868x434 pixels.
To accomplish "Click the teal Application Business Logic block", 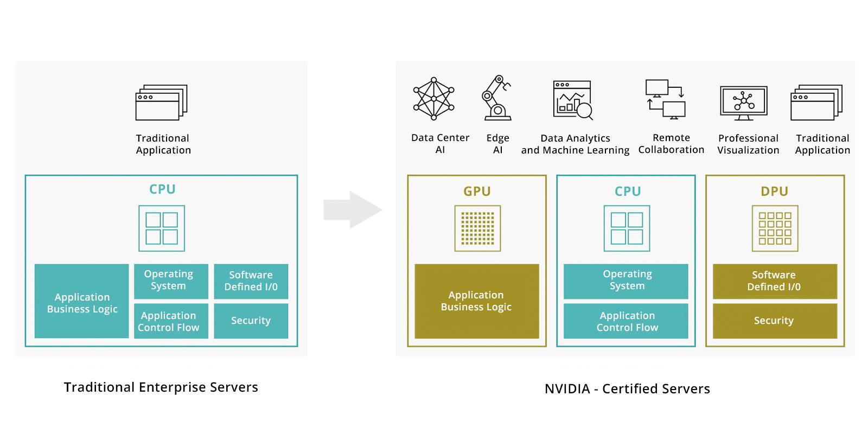I will pos(82,301).
